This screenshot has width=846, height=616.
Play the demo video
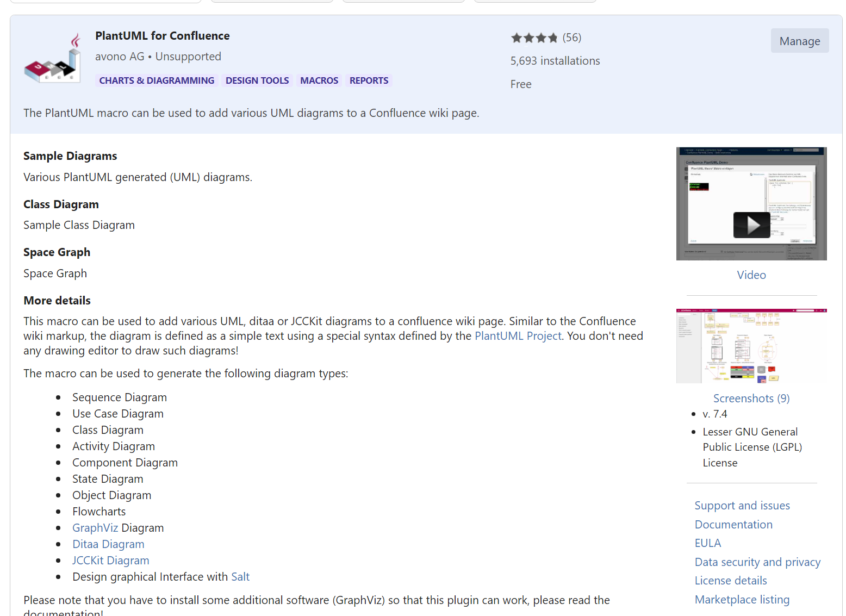point(751,225)
